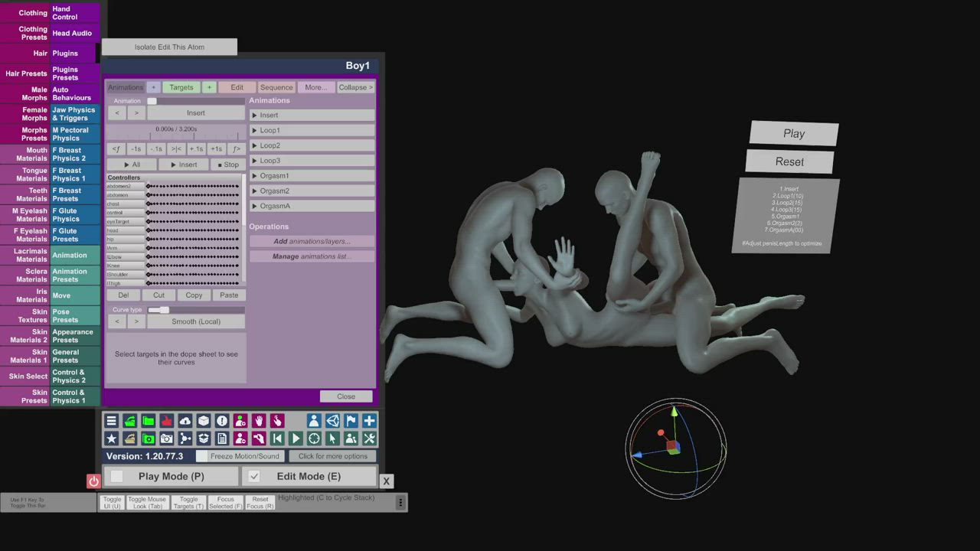Open the Insert animation selector button
Screen dimensions: 980x551
click(196, 112)
